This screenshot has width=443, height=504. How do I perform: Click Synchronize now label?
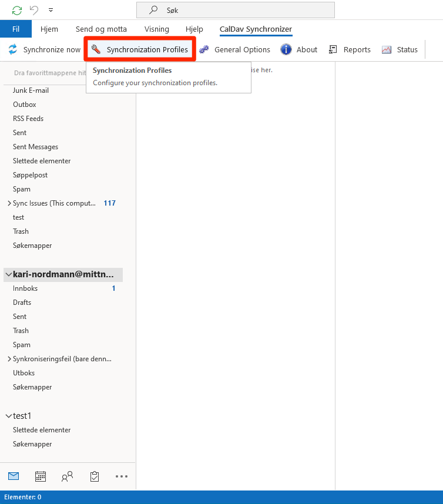pos(52,49)
